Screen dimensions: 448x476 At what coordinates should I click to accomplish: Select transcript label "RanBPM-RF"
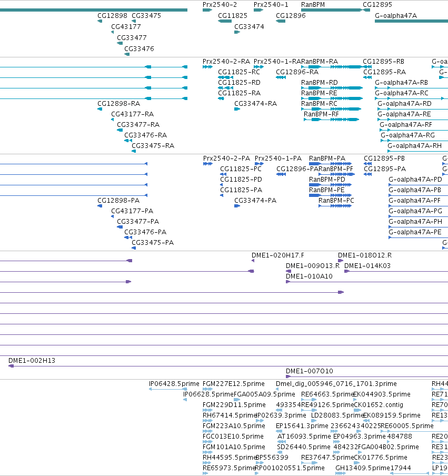[x=321, y=114]
